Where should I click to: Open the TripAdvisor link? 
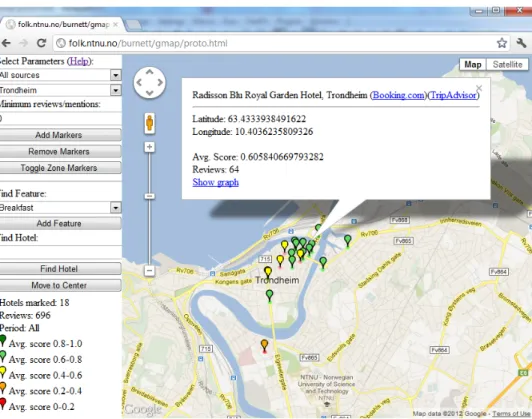pos(453,95)
